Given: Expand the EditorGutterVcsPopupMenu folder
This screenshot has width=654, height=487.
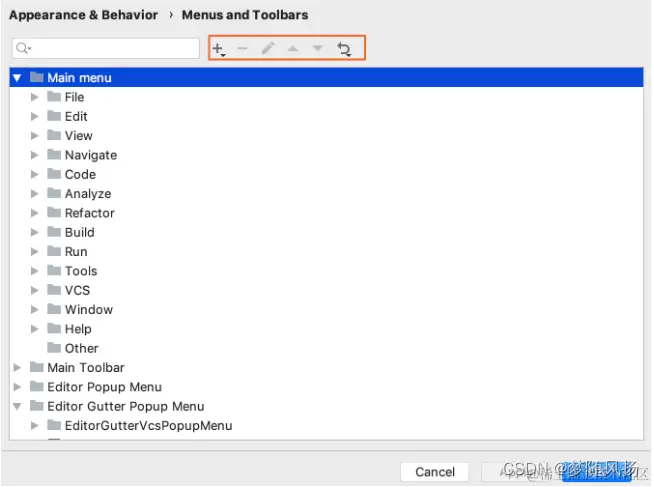Looking at the screenshot, I should click(x=34, y=425).
